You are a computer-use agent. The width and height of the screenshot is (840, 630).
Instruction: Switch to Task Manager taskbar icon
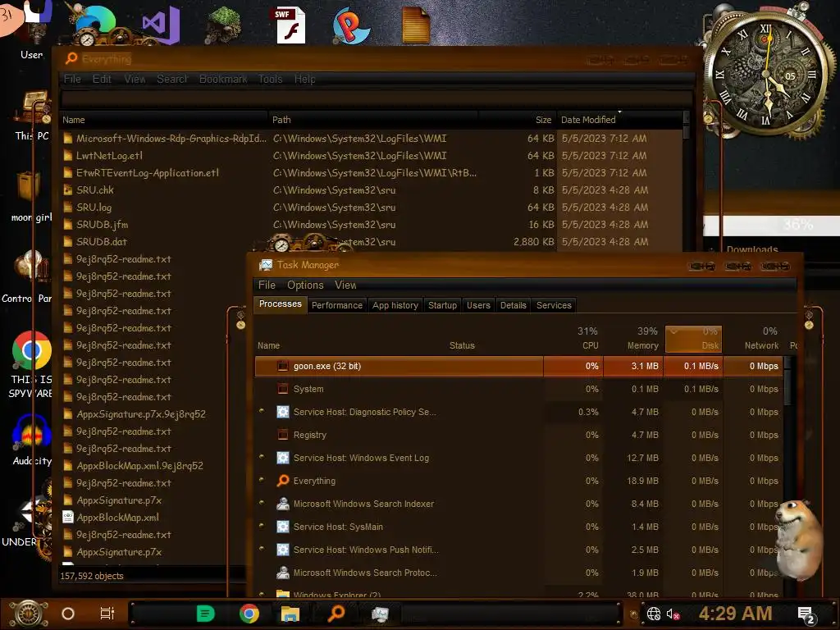380,614
